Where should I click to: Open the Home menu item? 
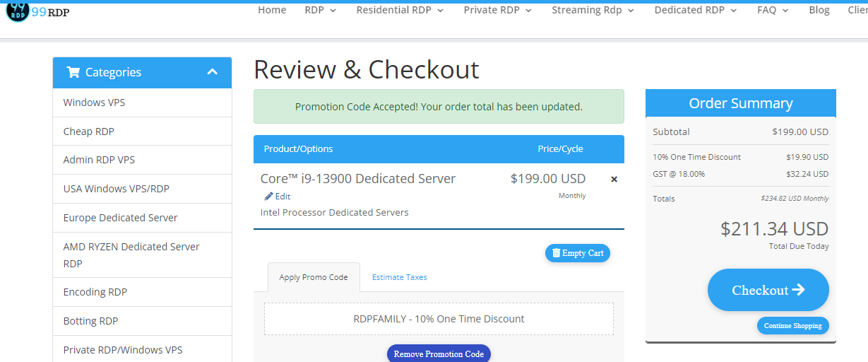tap(272, 10)
